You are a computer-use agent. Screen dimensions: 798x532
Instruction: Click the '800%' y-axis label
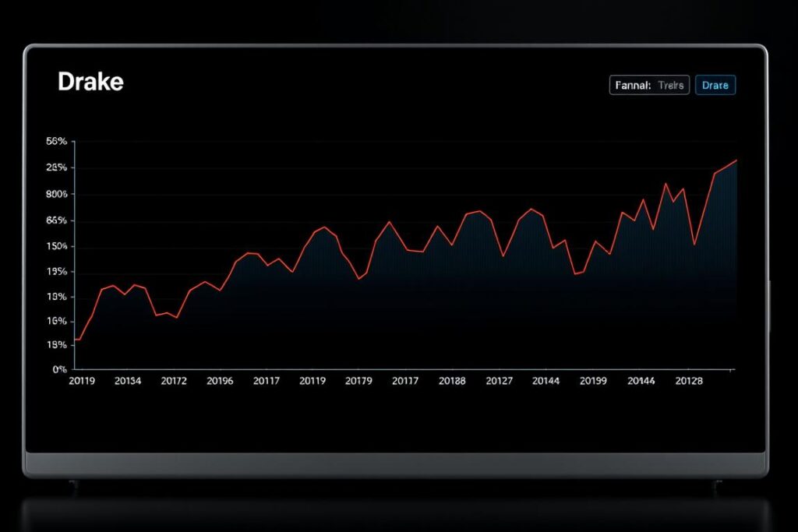(x=56, y=194)
